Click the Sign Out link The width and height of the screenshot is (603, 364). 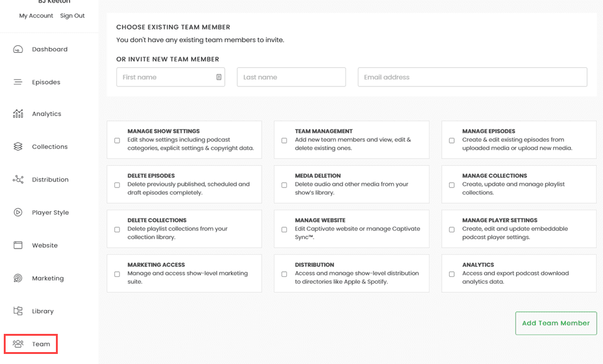coord(72,16)
